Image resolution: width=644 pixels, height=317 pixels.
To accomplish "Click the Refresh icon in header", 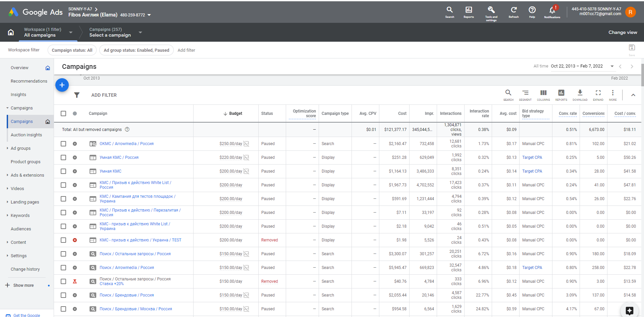I will pyautogui.click(x=514, y=10).
